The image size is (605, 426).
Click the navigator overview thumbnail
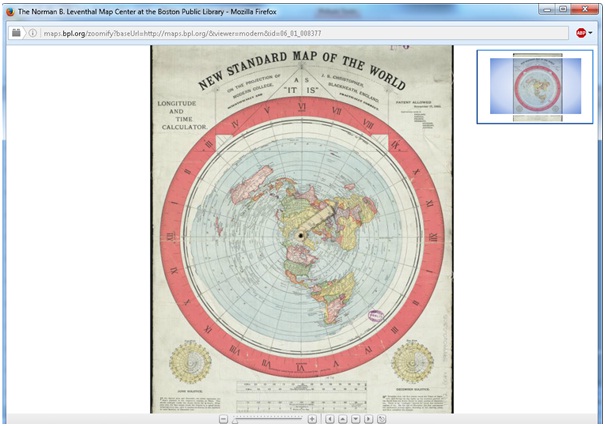pos(535,87)
